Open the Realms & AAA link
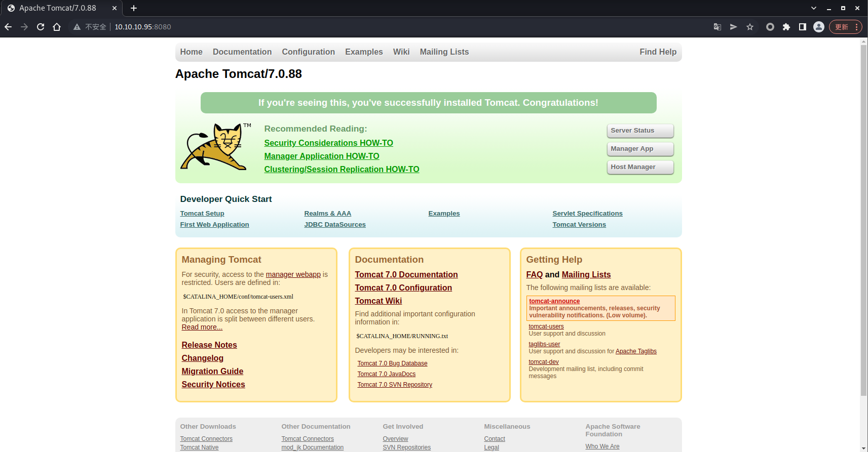868x452 pixels. coord(327,213)
